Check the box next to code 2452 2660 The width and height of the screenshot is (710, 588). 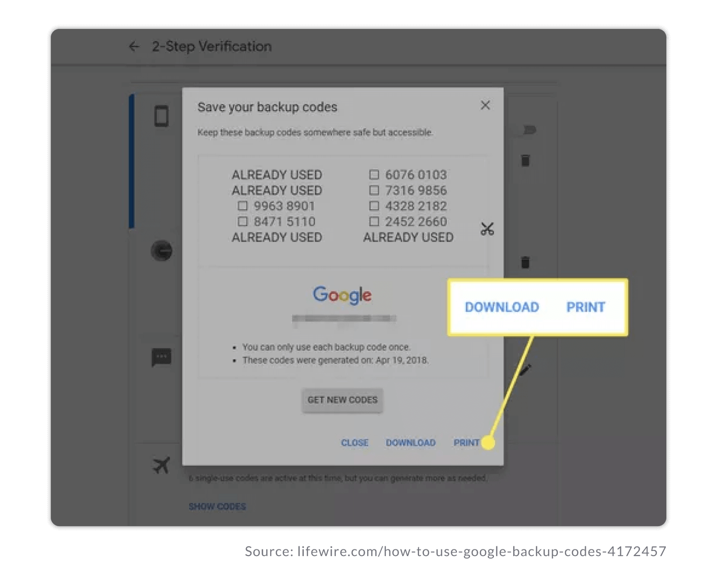click(x=374, y=222)
